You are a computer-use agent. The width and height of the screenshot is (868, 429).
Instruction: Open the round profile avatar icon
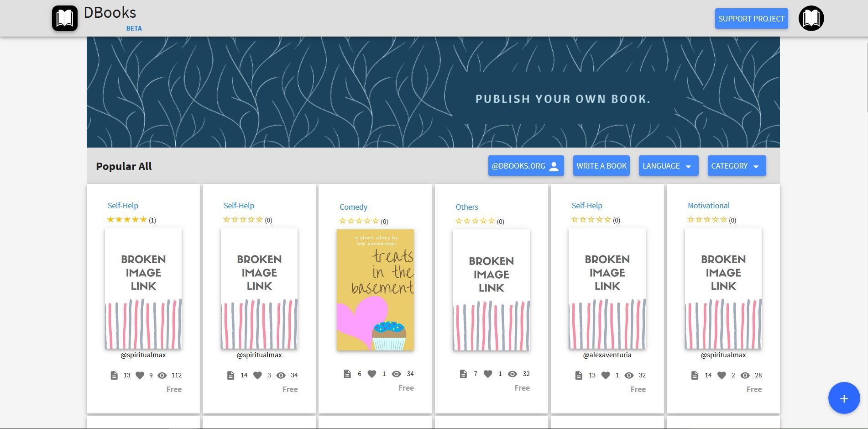coord(811,18)
